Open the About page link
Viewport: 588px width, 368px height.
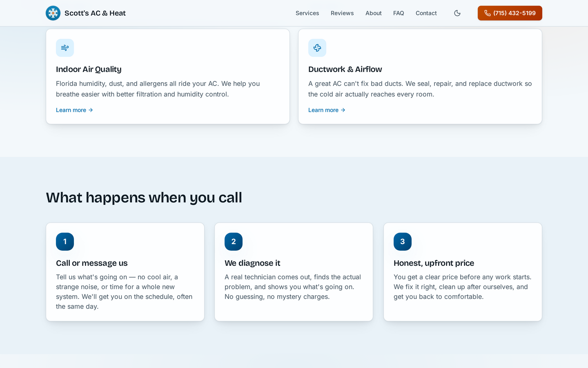[374, 13]
